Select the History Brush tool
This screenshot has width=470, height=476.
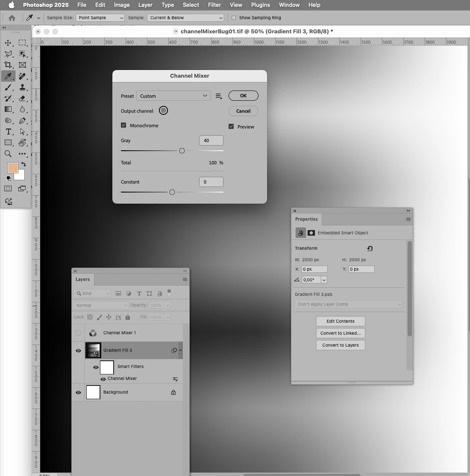coord(8,98)
